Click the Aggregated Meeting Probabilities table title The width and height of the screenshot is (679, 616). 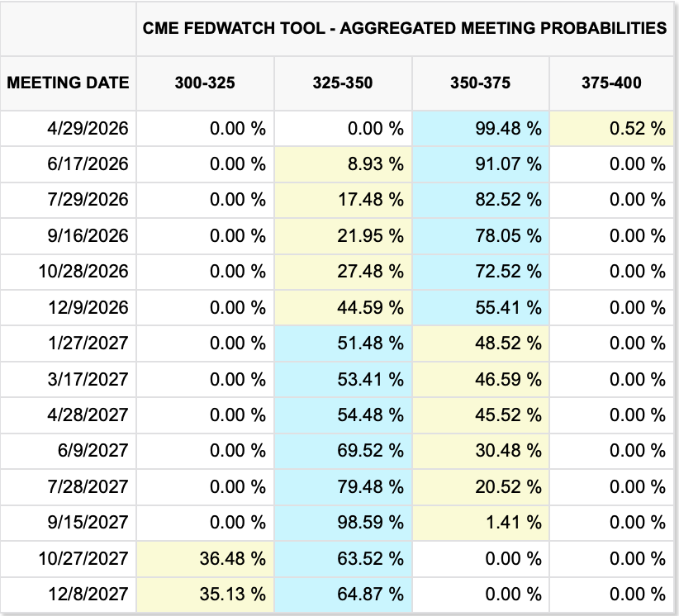point(405,28)
